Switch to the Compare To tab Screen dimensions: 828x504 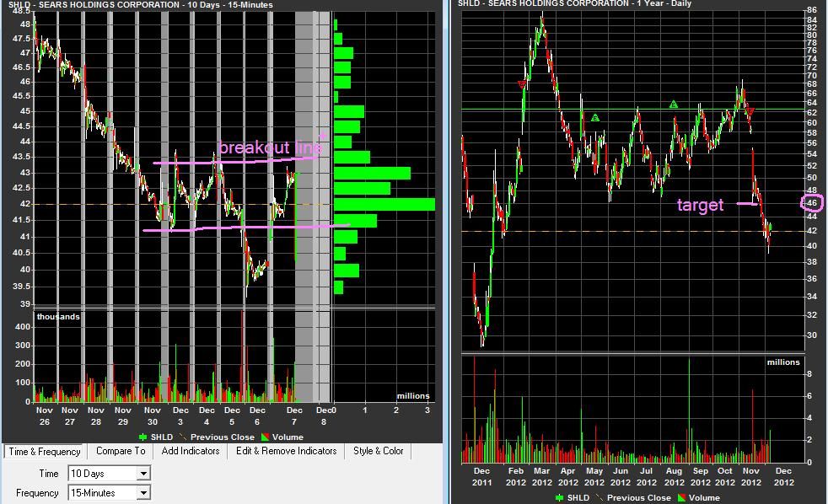point(121,451)
